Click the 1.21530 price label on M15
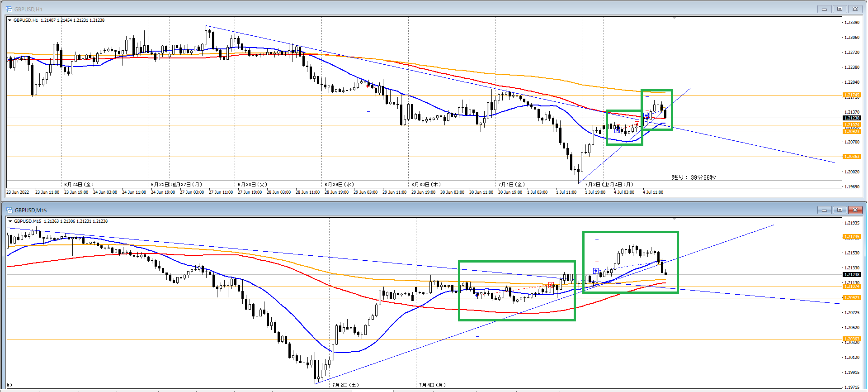 pos(852,253)
